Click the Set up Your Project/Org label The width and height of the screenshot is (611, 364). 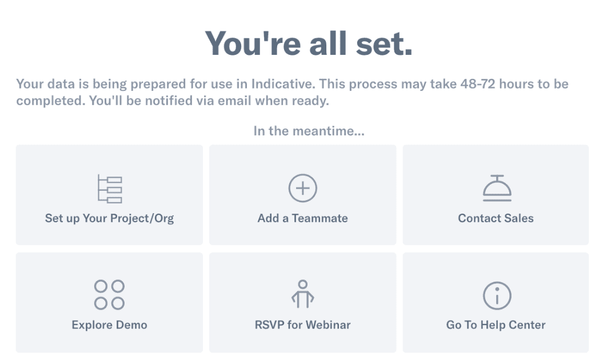click(x=109, y=218)
